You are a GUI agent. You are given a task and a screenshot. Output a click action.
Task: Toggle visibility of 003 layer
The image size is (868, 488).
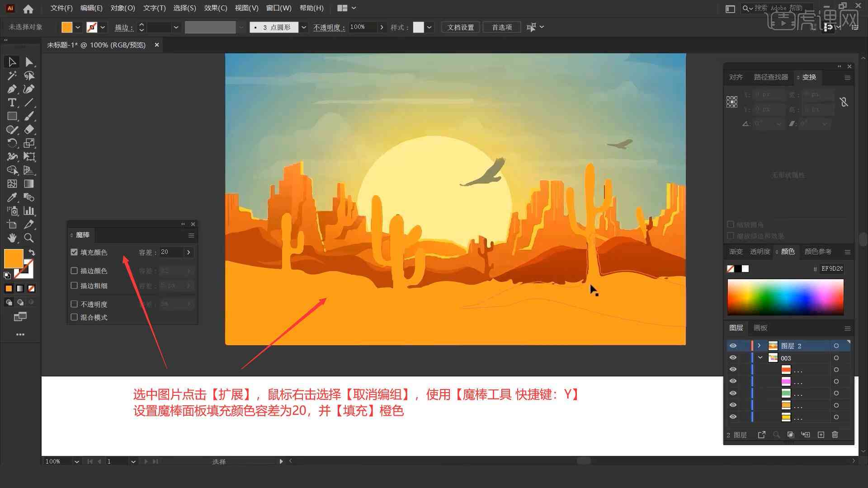point(733,358)
